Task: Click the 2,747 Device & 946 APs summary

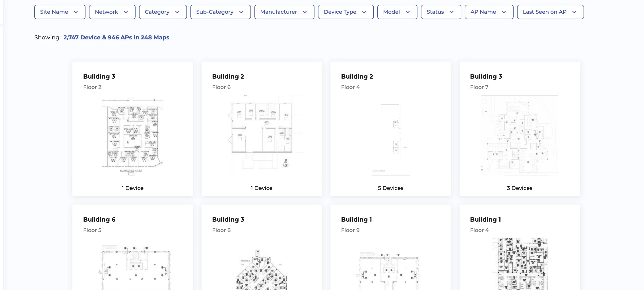Action: click(x=116, y=37)
